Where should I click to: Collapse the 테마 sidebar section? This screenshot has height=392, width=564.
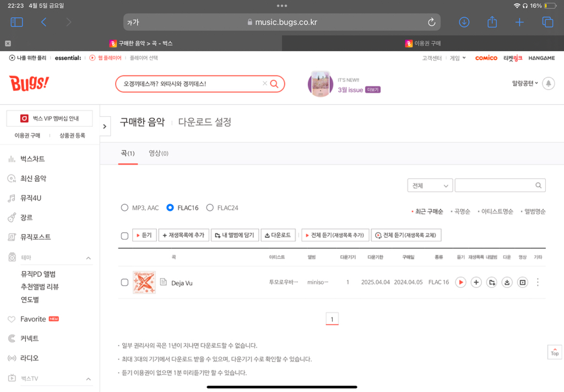coord(89,258)
